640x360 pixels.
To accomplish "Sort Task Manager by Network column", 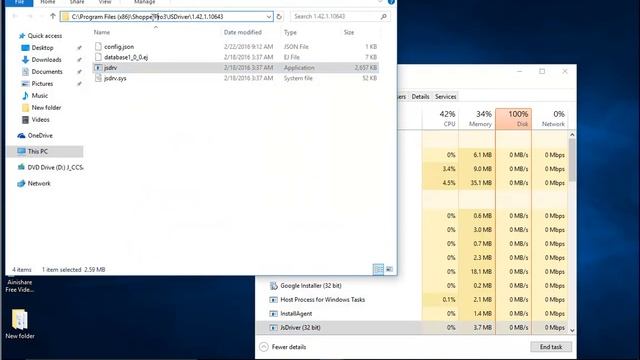I will click(549, 119).
